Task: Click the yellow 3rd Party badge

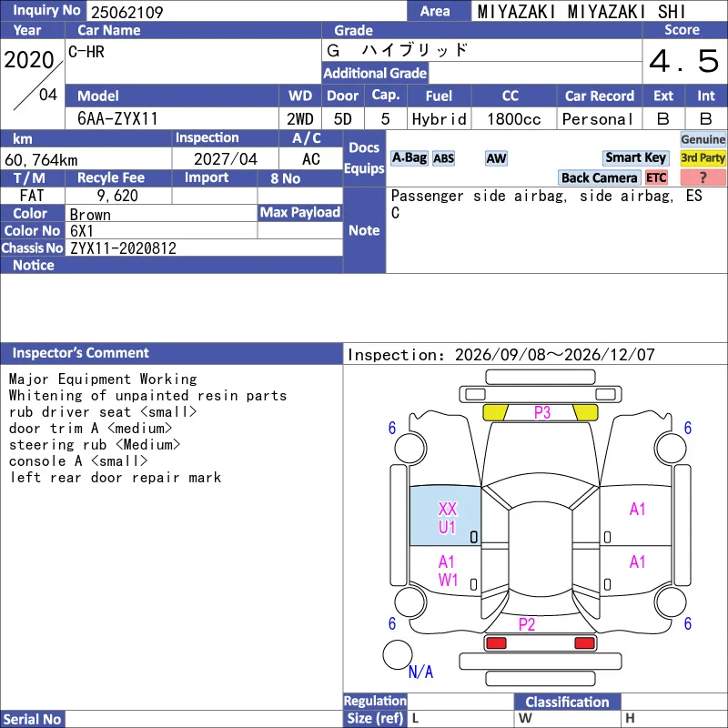Action: 703,157
